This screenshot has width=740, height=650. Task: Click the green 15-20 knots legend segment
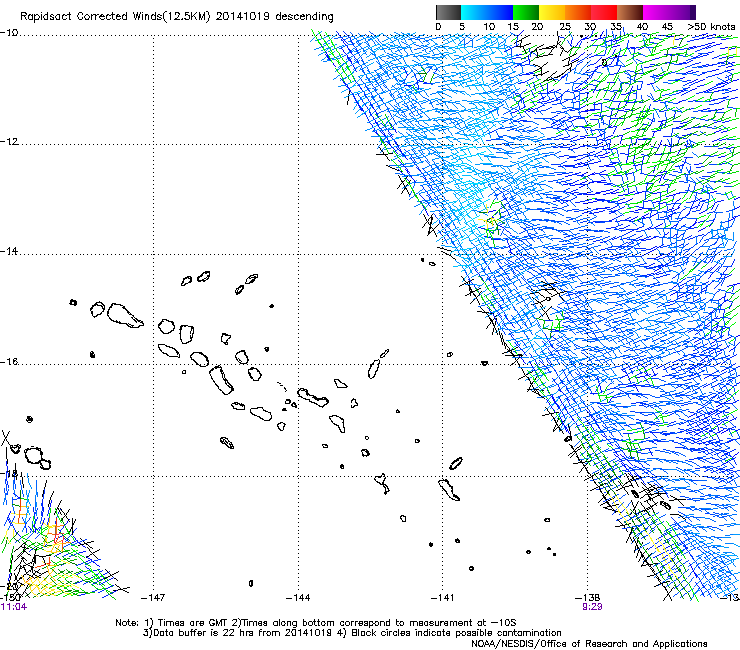[x=526, y=12]
